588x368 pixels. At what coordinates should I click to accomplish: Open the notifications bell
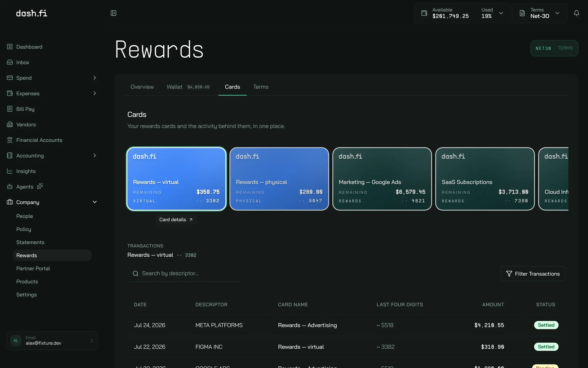576,13
